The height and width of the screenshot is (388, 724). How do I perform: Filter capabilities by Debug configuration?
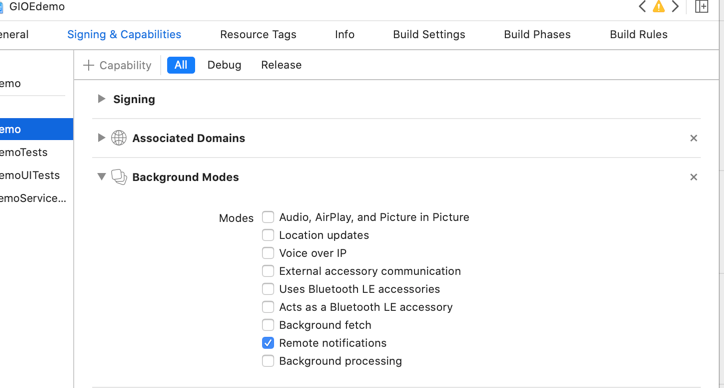click(x=224, y=65)
